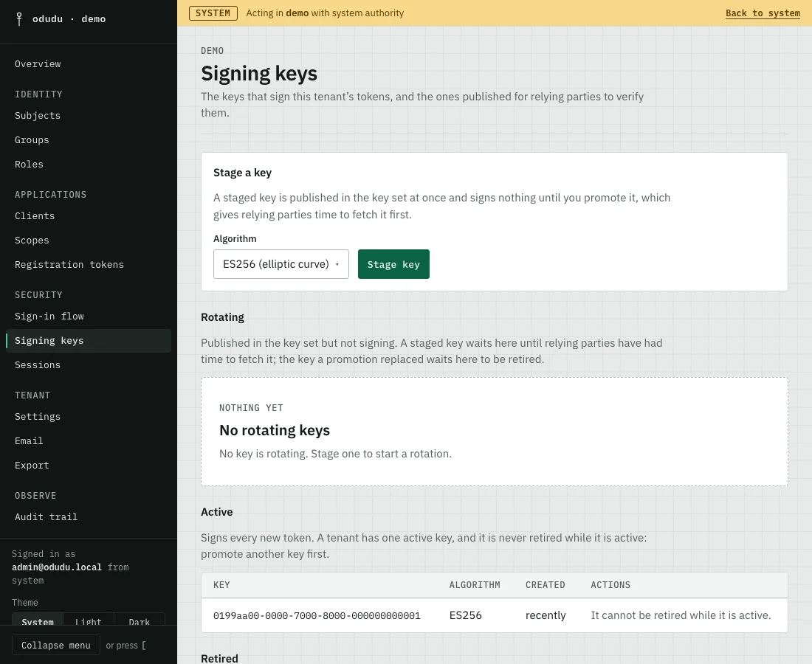
Task: Click the KEY column header
Action: 221,585
